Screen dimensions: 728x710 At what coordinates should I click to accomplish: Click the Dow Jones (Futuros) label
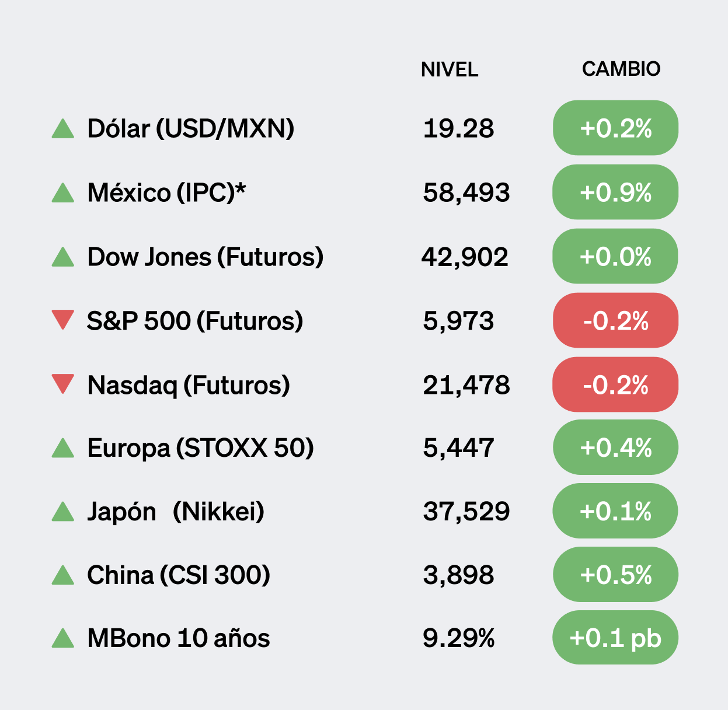[x=205, y=257]
